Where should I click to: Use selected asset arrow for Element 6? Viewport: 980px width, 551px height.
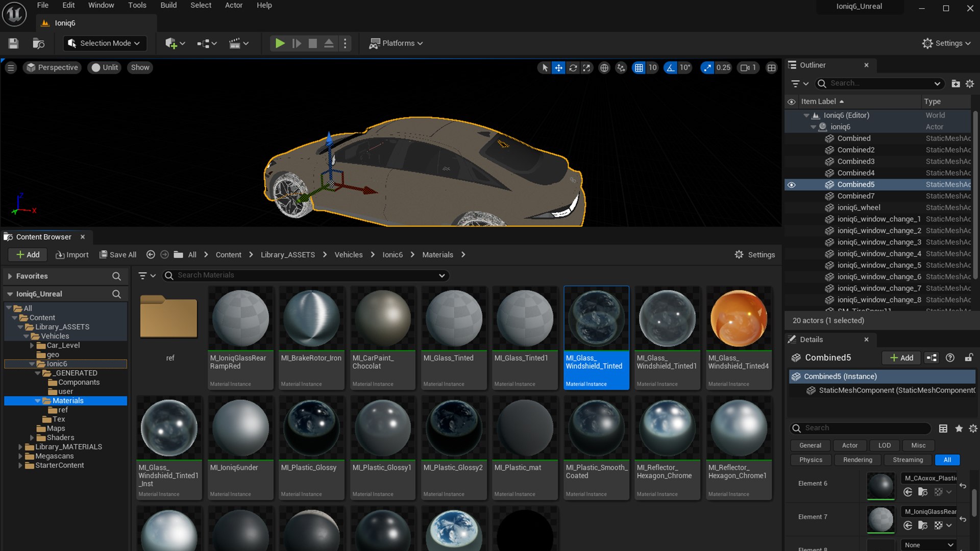click(908, 492)
